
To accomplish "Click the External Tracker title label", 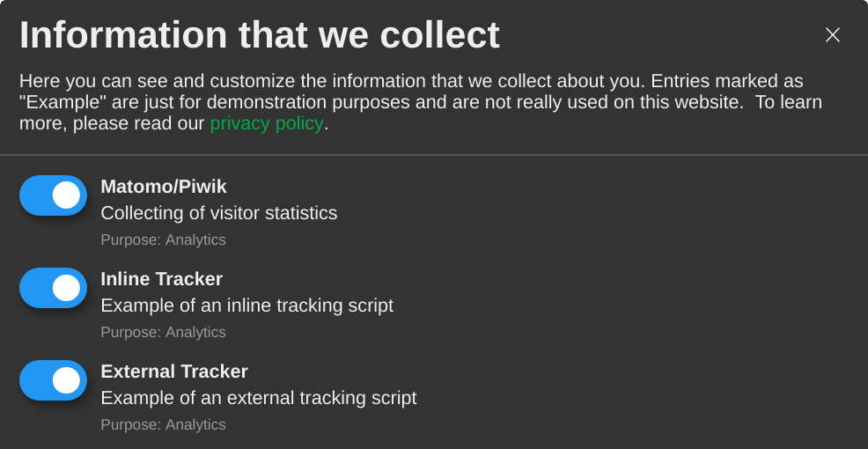I will pos(174,372).
